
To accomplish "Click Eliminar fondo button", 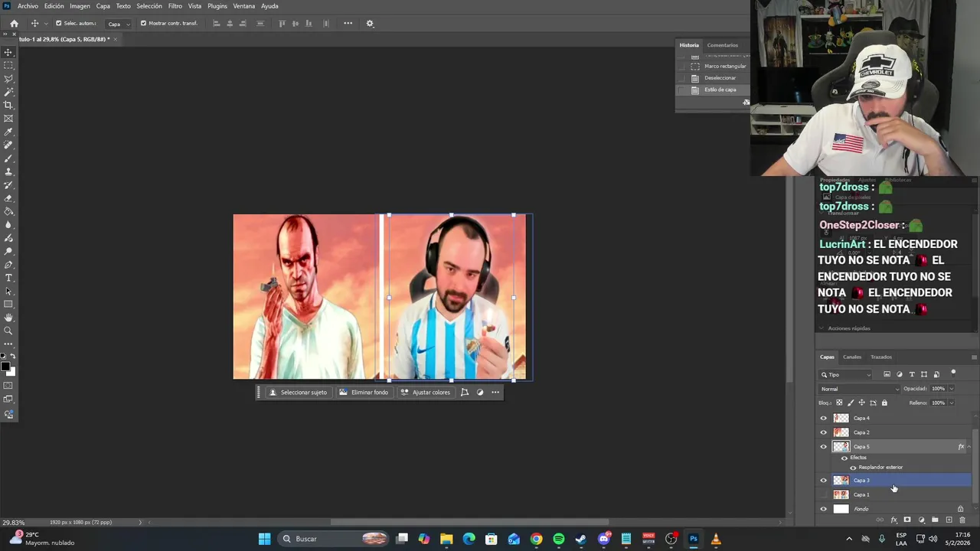I will (364, 393).
